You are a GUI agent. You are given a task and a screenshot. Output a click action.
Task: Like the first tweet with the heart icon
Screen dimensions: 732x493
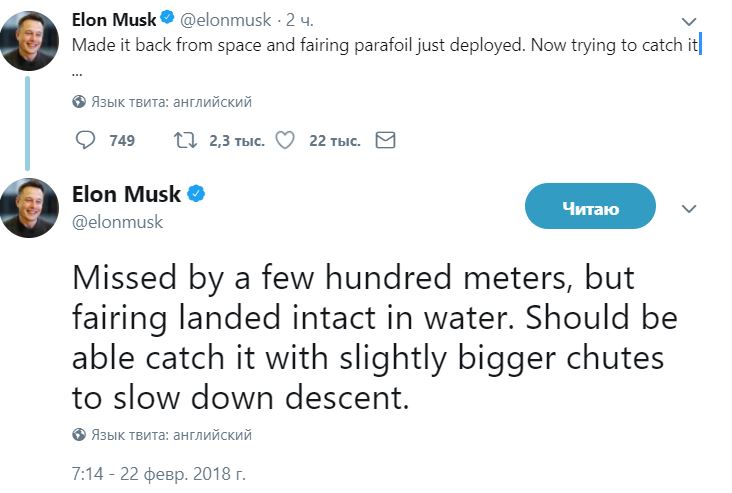285,140
